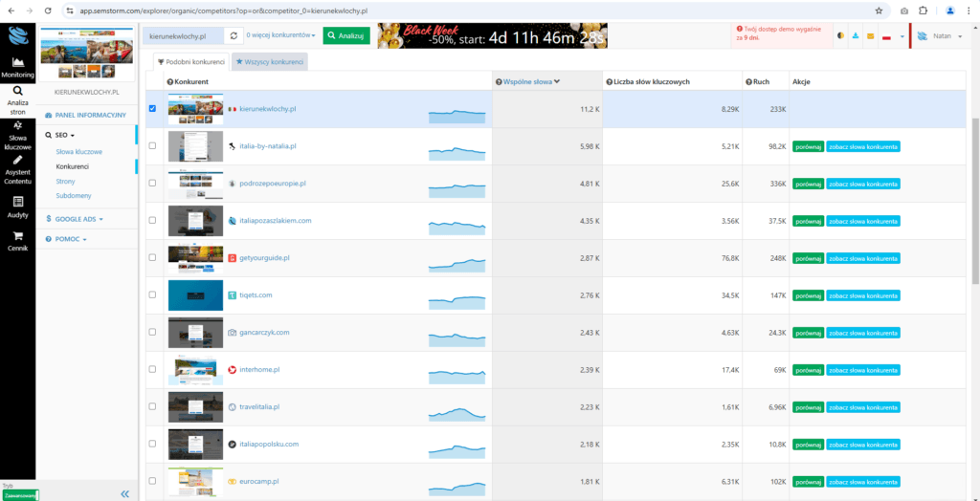Open the italiapopolsku.com competitor link
The image size is (980, 501).
pyautogui.click(x=269, y=445)
